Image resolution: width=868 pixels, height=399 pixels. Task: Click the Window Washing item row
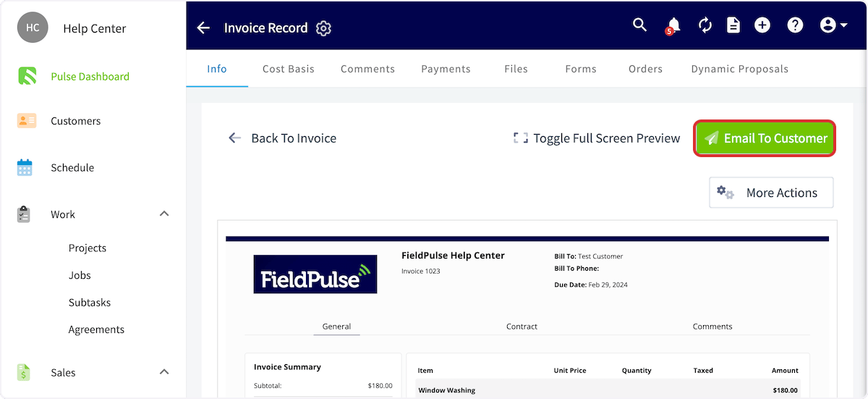608,390
